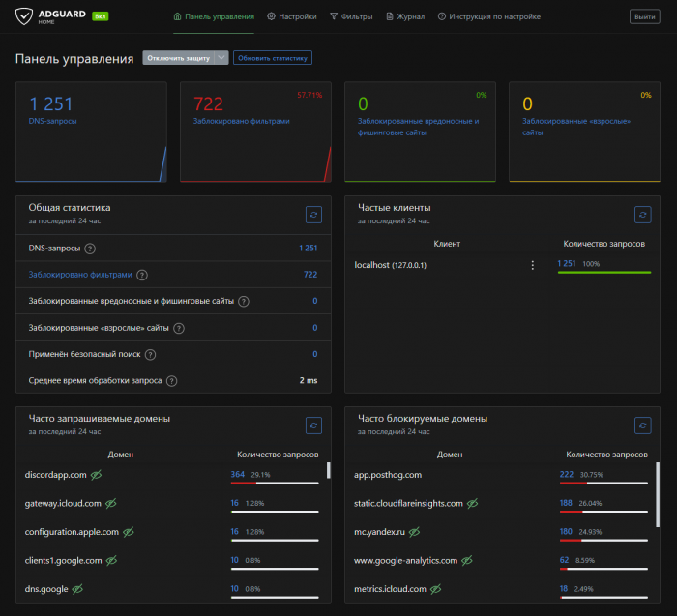This screenshot has width=677, height=616.
Task: Toggle blocking icon for mc.yandex.ru
Action: [x=414, y=532]
